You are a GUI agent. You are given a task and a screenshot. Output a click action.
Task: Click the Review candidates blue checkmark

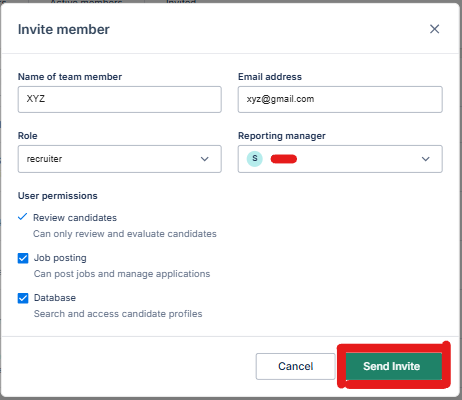pyautogui.click(x=22, y=217)
